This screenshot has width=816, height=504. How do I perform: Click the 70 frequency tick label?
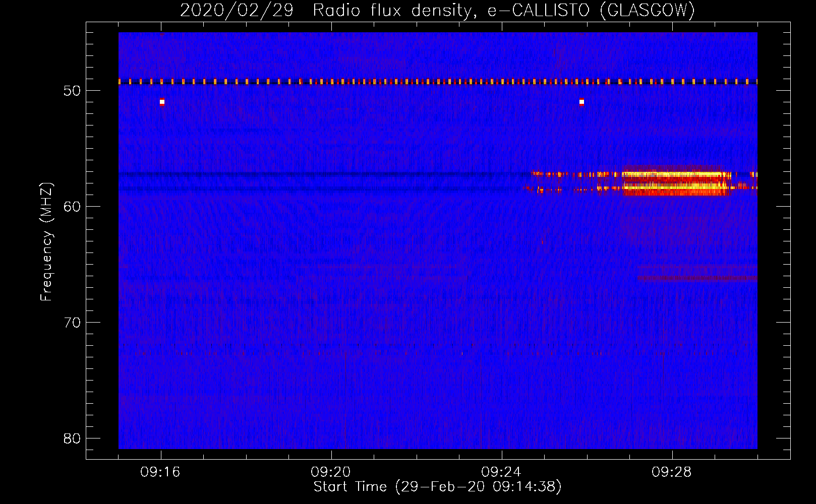tap(72, 323)
